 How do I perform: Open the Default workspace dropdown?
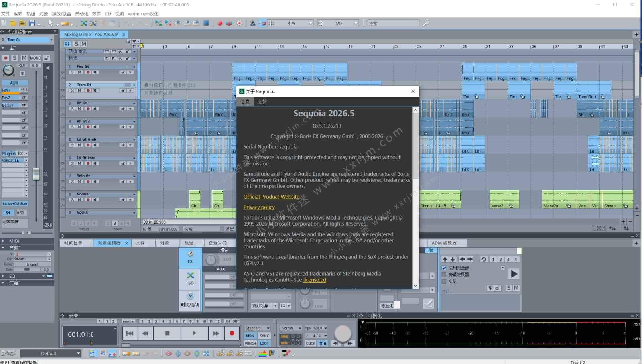pyautogui.click(x=51, y=354)
